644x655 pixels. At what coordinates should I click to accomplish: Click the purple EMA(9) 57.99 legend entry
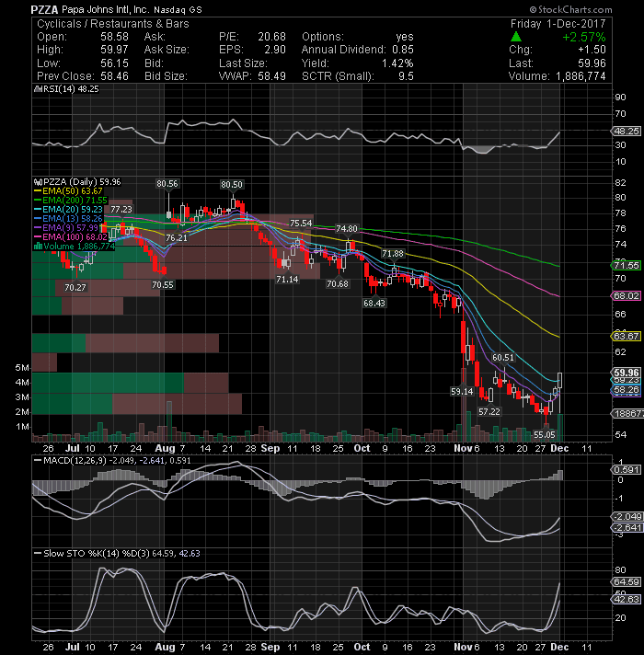click(x=65, y=228)
